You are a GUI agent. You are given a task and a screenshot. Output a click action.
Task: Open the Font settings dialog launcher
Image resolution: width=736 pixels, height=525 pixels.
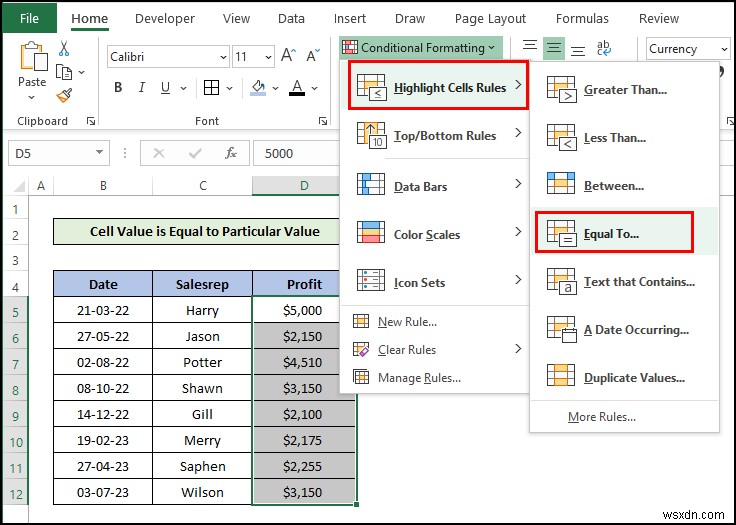[x=322, y=121]
